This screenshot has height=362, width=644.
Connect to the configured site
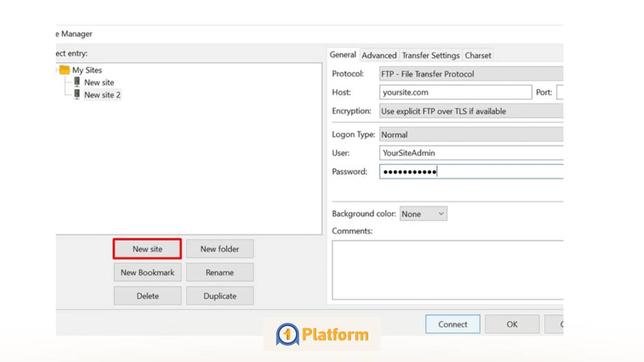[x=452, y=324]
